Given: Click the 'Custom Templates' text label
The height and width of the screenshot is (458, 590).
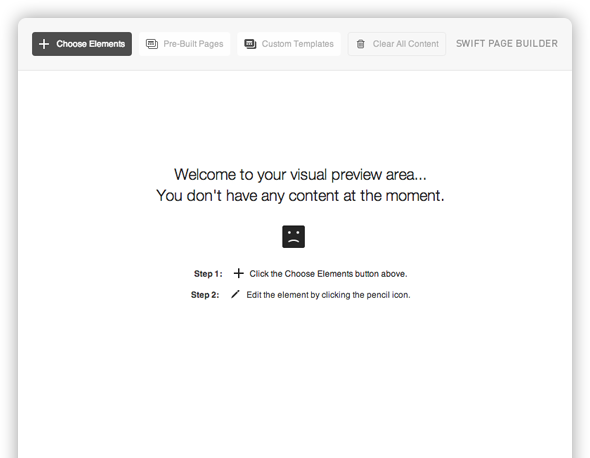Looking at the screenshot, I should pyautogui.click(x=298, y=44).
